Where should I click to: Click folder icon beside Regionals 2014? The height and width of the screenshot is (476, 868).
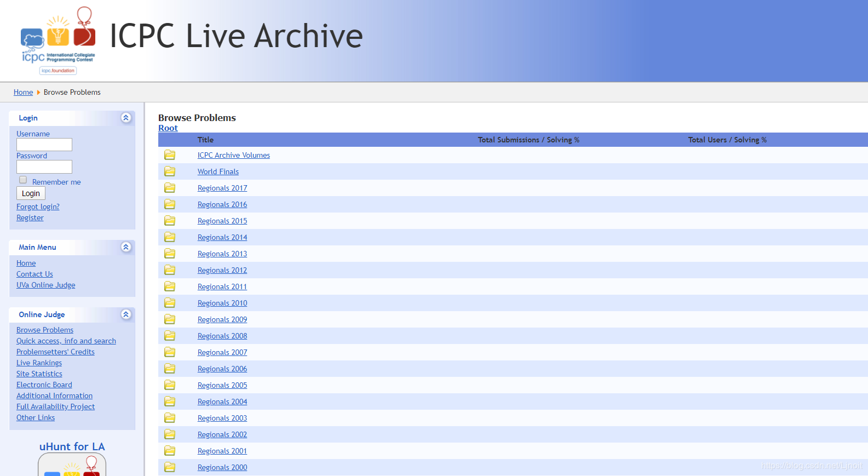coord(170,237)
